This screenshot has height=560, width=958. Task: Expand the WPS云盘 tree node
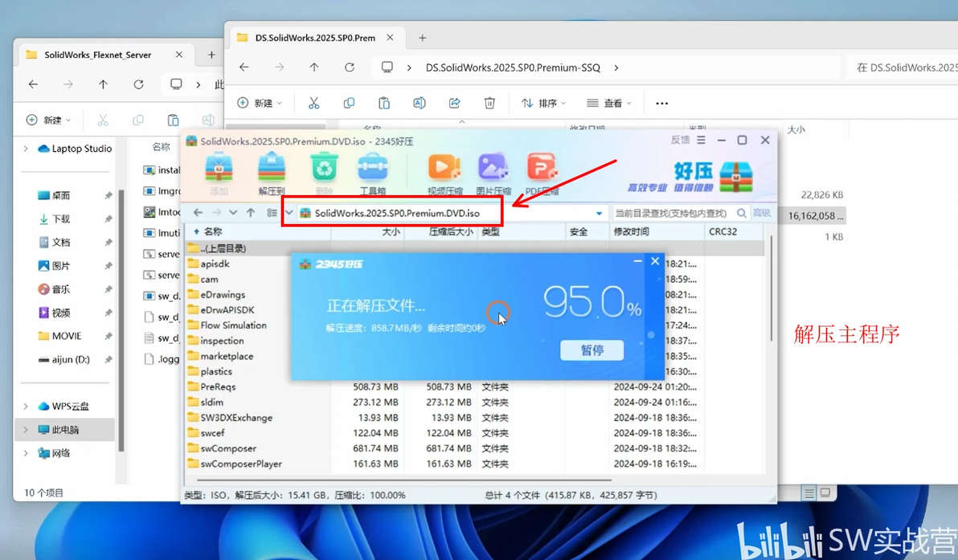tap(26, 406)
